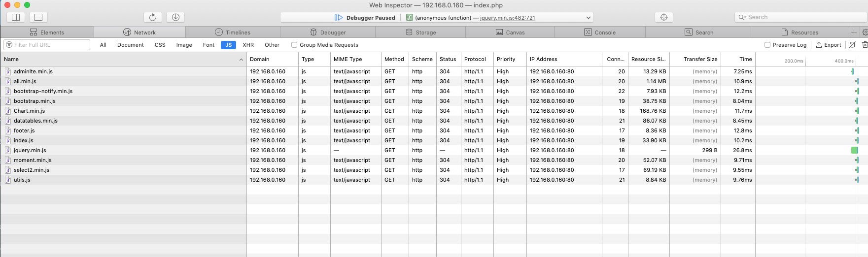Click file icon of bootstrap.min.js
868x257 pixels.
pos(8,101)
